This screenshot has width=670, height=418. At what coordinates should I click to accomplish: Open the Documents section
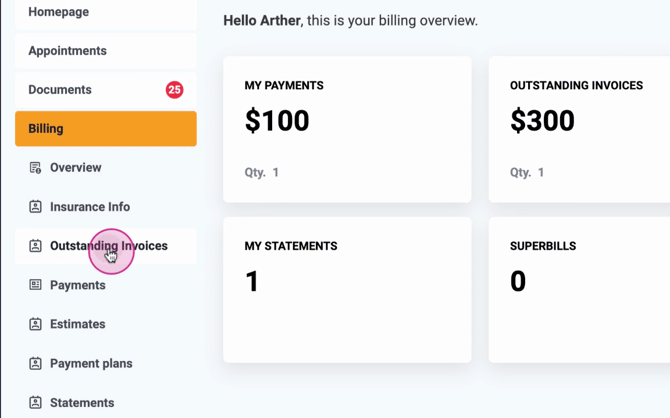[x=60, y=90]
